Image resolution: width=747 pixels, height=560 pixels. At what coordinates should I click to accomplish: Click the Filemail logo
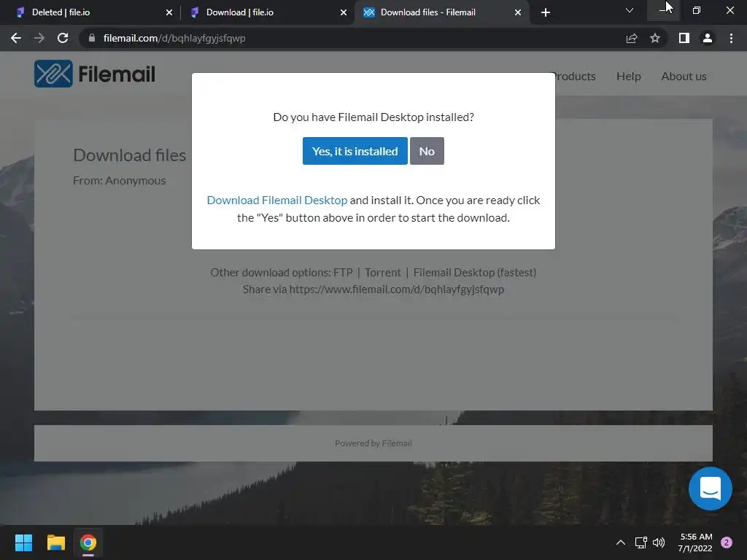click(x=95, y=74)
